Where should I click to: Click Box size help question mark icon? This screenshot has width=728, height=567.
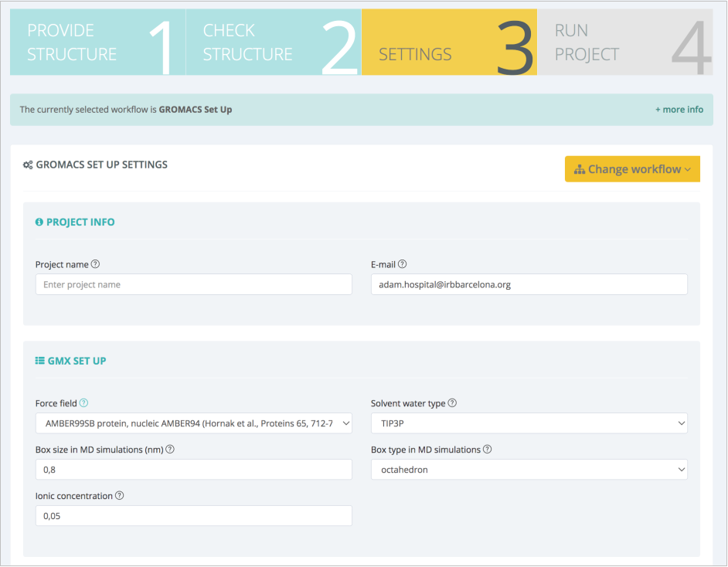point(170,450)
